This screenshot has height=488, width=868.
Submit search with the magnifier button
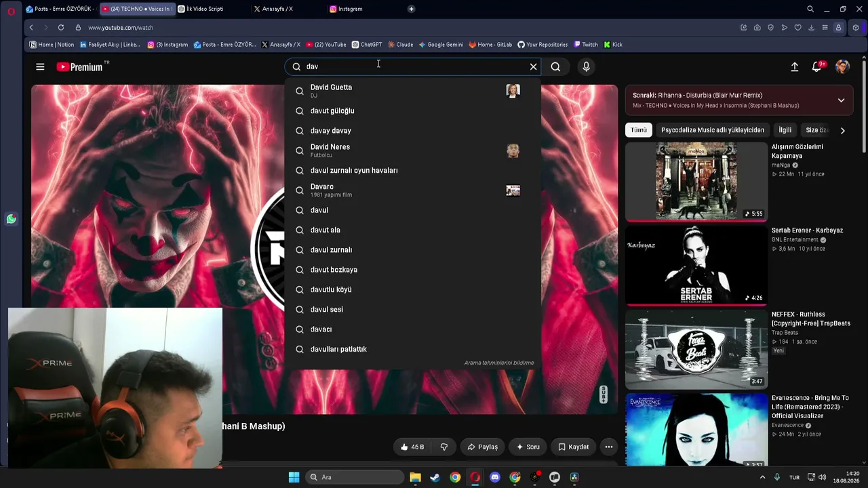tap(555, 66)
